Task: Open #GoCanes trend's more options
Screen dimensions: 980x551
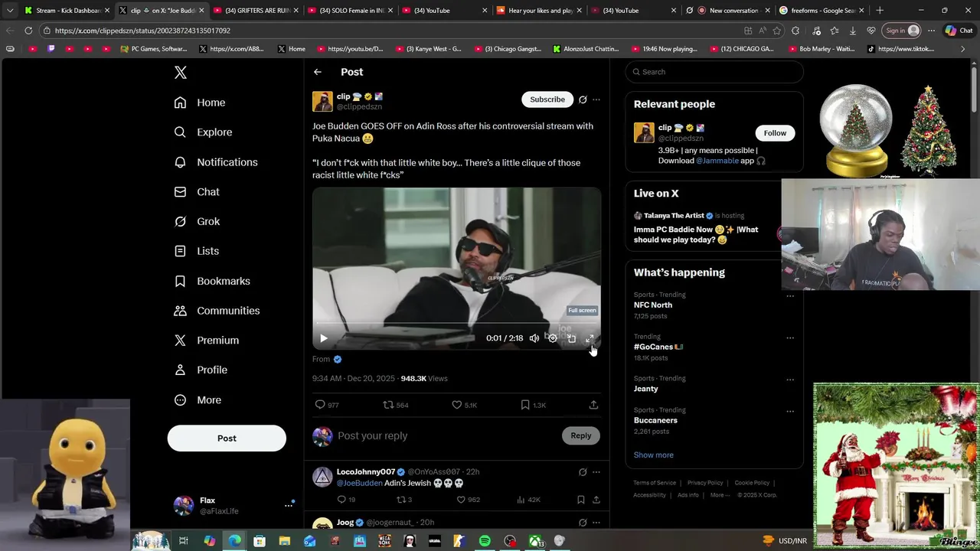Action: pyautogui.click(x=790, y=337)
